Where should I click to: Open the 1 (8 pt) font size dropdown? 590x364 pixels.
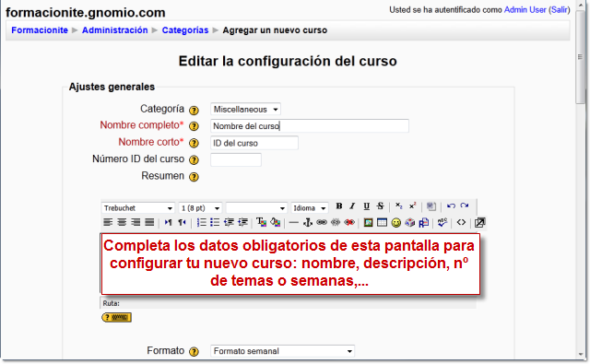[x=200, y=208]
